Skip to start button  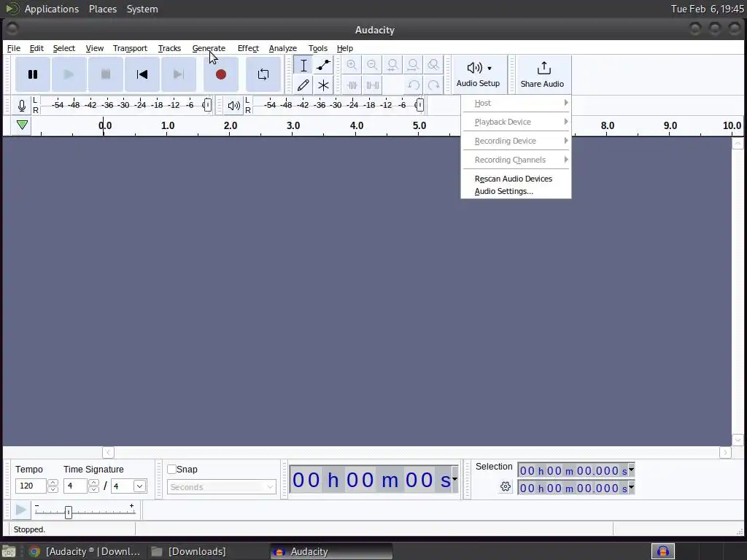coord(142,74)
